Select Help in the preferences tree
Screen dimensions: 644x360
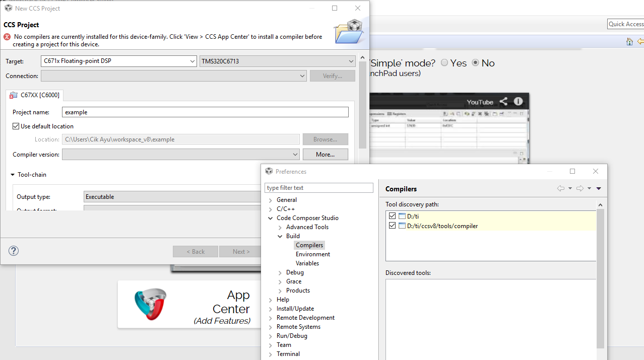tap(283, 300)
